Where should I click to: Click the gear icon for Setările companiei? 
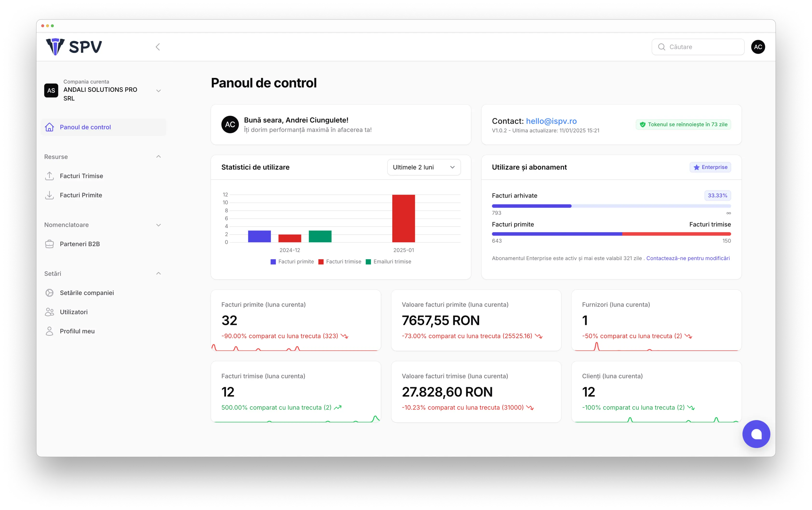click(49, 293)
